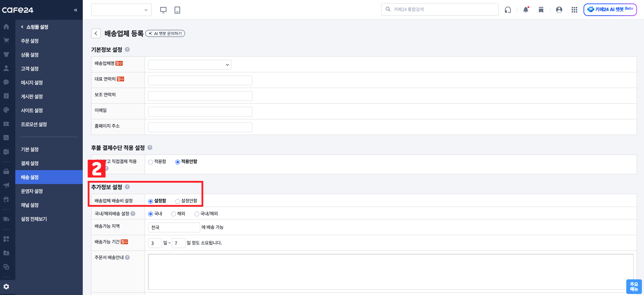Click the AI 챗봇 문의하기 button
This screenshot has width=644, height=295.
(165, 33)
